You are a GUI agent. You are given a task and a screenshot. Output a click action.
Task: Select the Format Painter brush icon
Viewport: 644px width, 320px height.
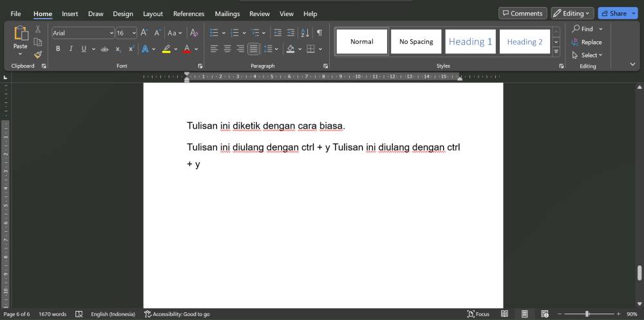pyautogui.click(x=38, y=54)
